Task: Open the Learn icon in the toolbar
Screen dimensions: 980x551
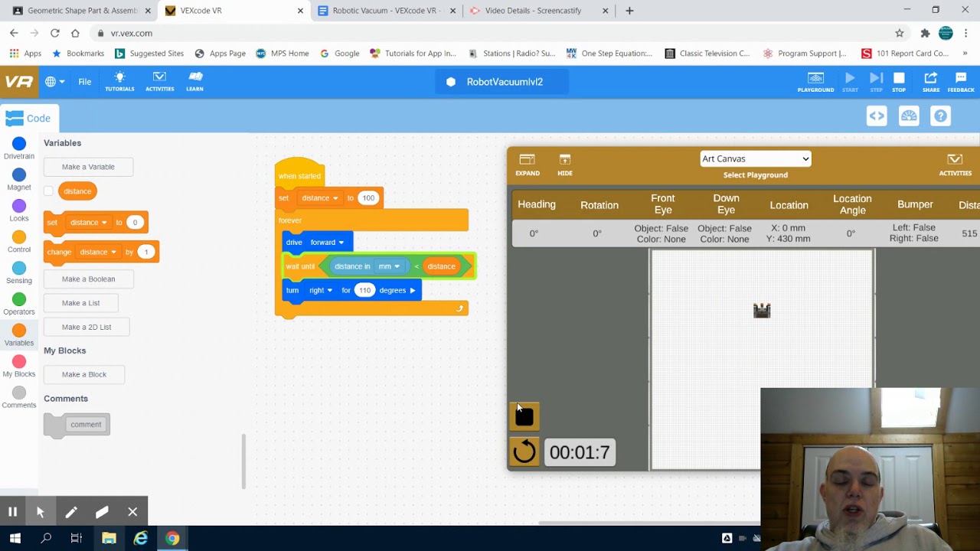Action: pos(194,81)
